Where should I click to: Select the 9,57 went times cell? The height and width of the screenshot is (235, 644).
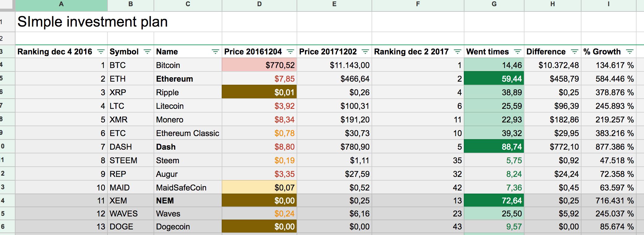coord(494,227)
